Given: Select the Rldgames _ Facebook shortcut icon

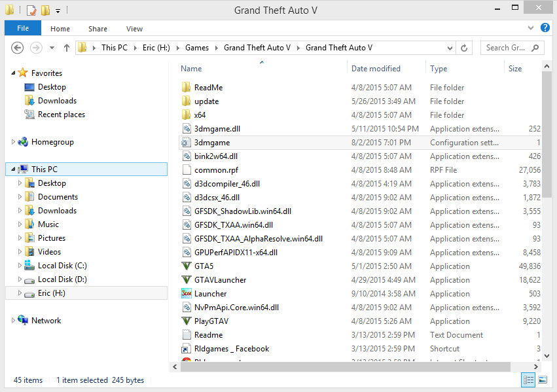Looking at the screenshot, I should click(x=187, y=349).
